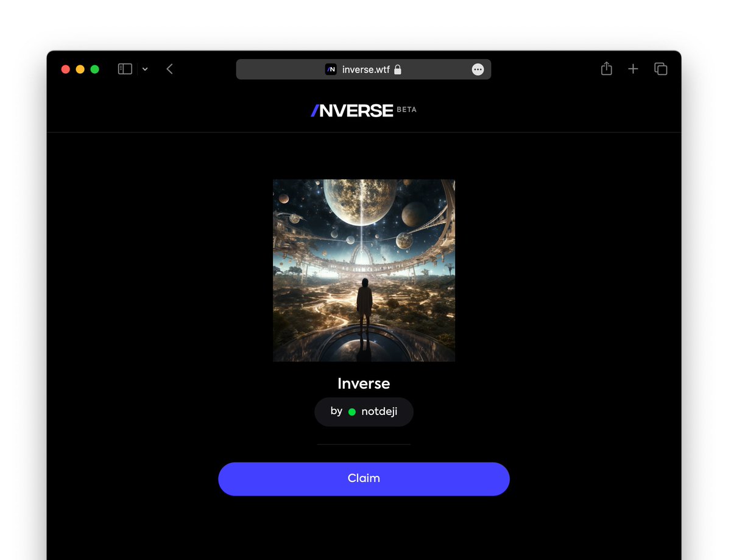Screen dimensions: 731x560
Task: Go back with the back arrow
Action: tap(170, 69)
